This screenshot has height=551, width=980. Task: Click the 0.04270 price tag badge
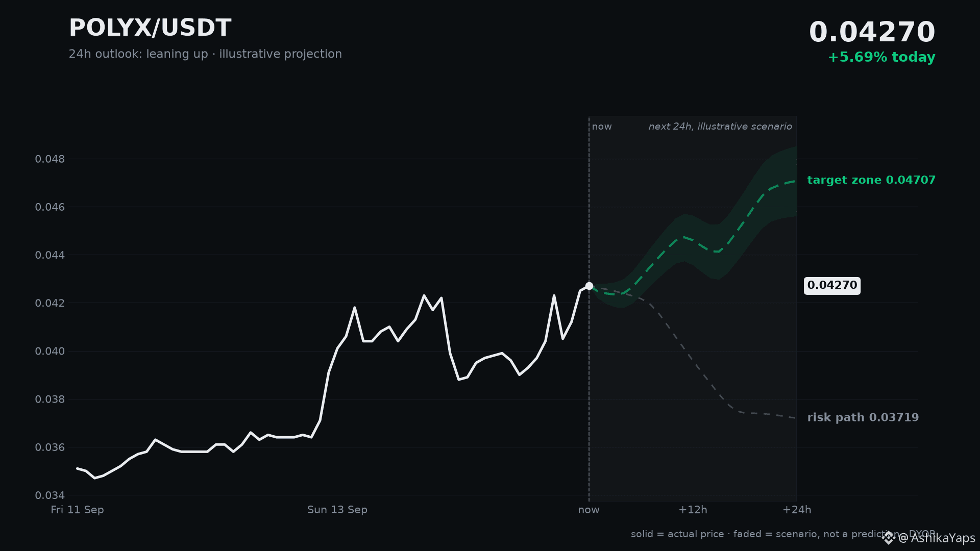tap(832, 286)
